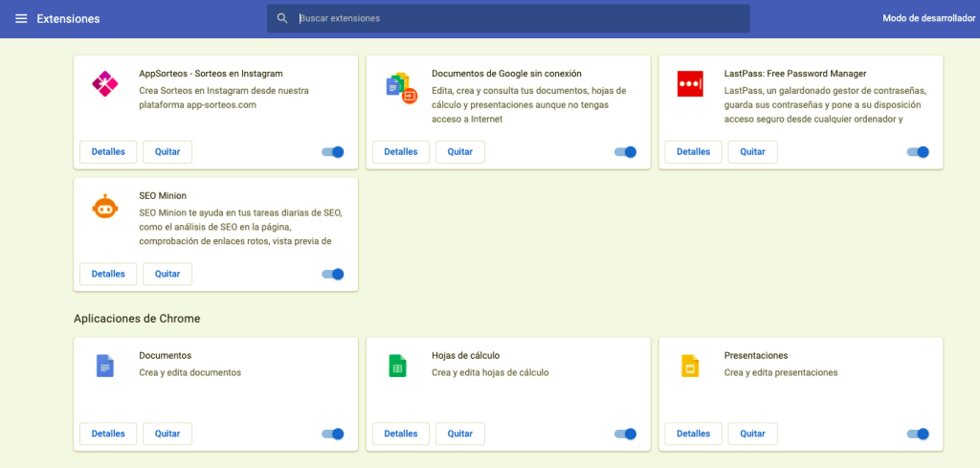
Task: Toggle the SEO Minion extension off
Action: coord(332,274)
